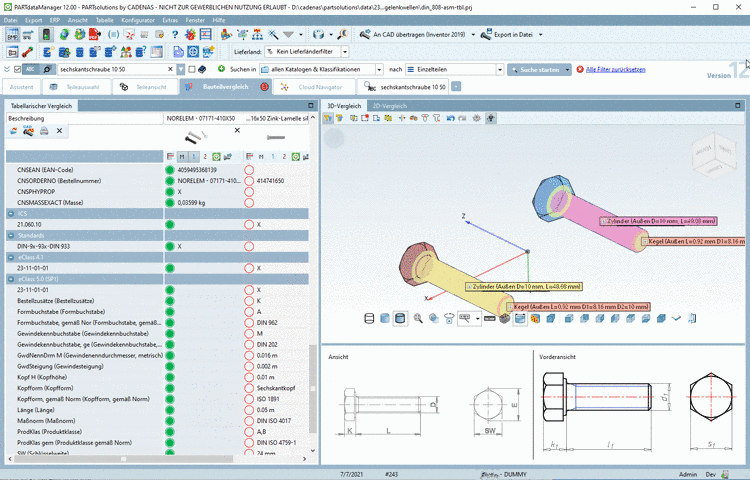Select the shaded cylinder with edges icon
Viewport: 750px width, 480px height.
click(400, 318)
